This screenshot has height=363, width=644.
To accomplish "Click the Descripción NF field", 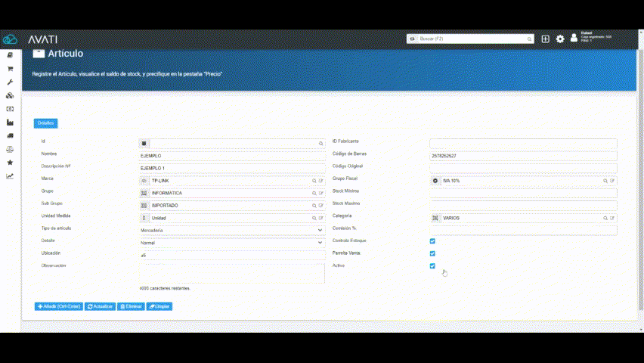I will (232, 169).
